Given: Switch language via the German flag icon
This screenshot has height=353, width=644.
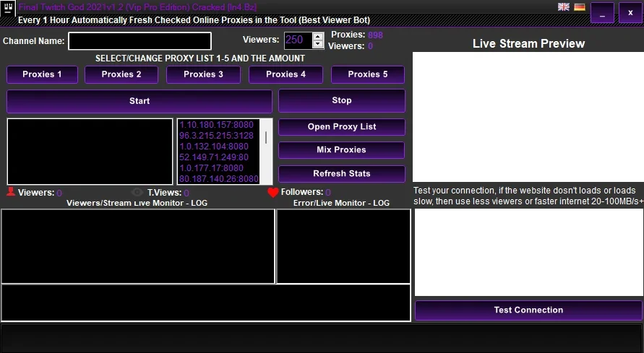Looking at the screenshot, I should click(x=580, y=6).
